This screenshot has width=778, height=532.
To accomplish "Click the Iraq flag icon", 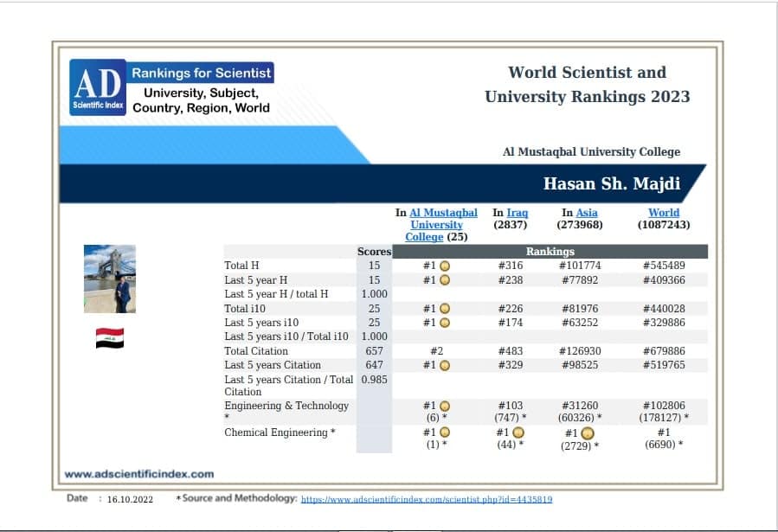I will coord(110,338).
